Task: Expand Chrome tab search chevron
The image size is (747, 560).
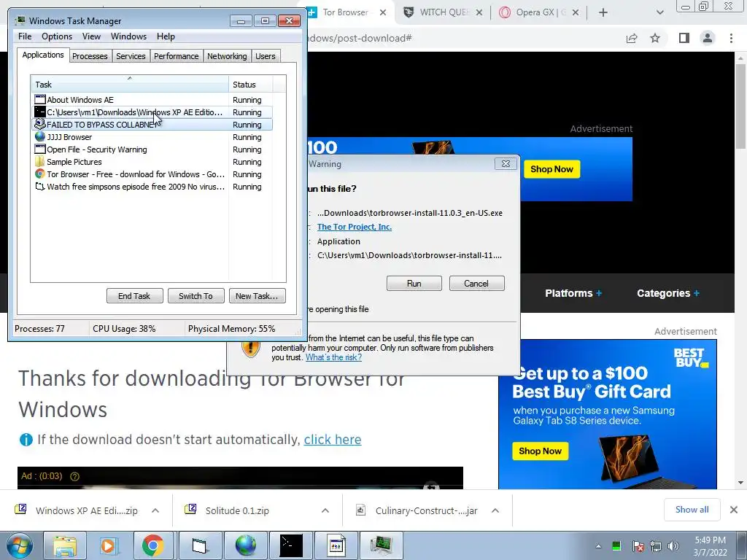Action: tap(659, 12)
